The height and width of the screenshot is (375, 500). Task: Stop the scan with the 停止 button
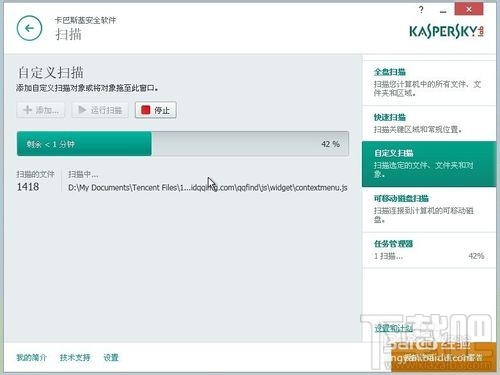point(156,110)
